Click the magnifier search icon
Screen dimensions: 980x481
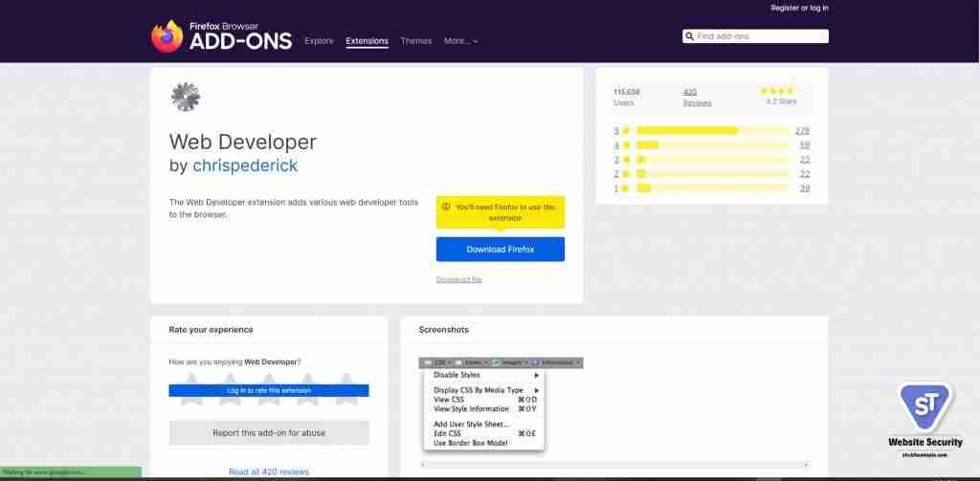coord(689,36)
